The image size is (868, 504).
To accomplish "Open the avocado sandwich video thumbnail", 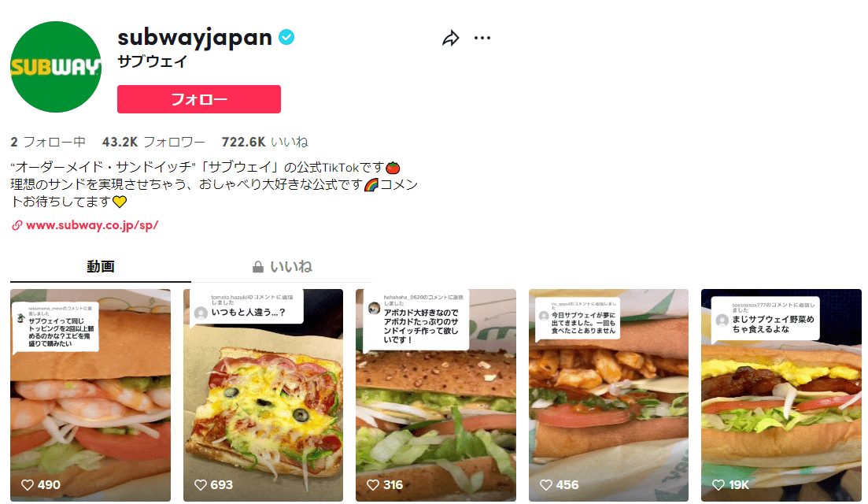I will coord(436,395).
